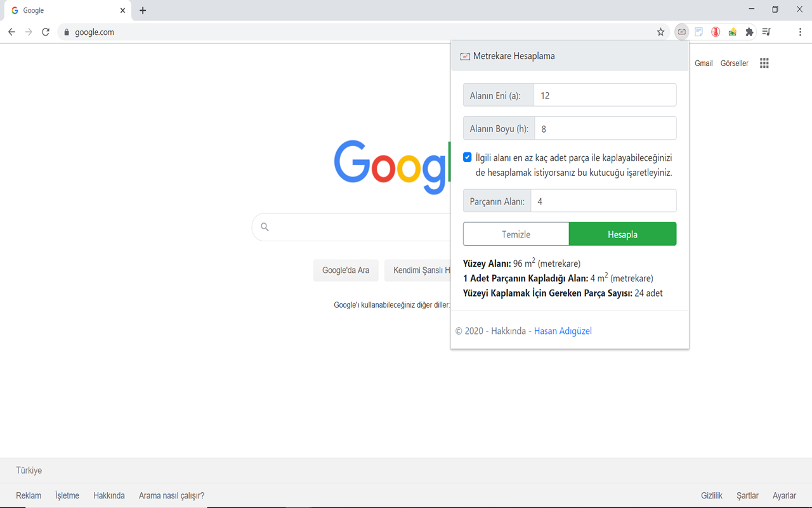Open the media control playlist icon
The height and width of the screenshot is (508, 812).
[x=766, y=32]
